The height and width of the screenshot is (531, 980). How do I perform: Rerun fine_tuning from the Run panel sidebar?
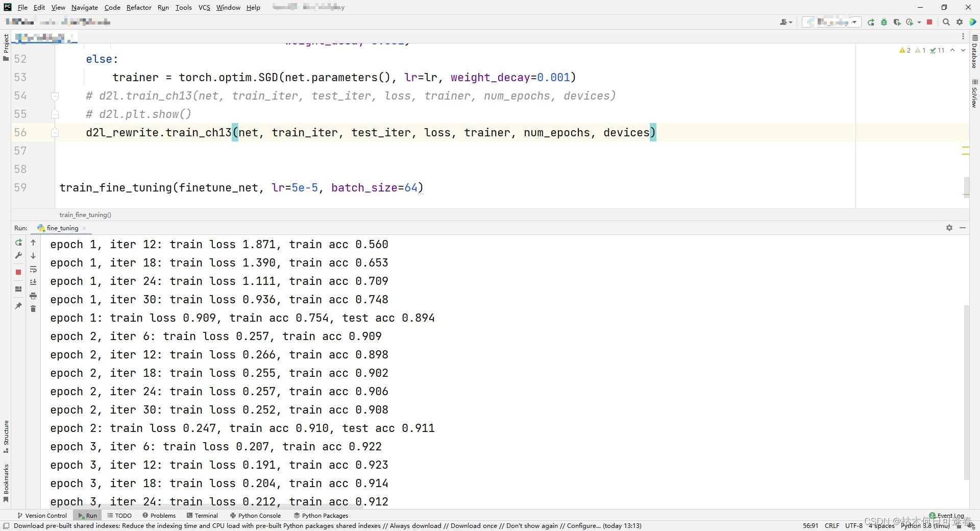click(x=18, y=243)
